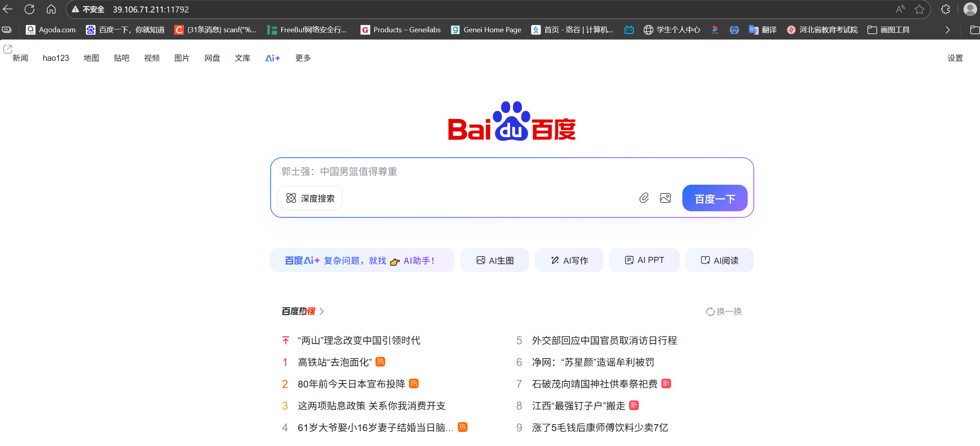Click the 百度一下 search button

pyautogui.click(x=715, y=198)
